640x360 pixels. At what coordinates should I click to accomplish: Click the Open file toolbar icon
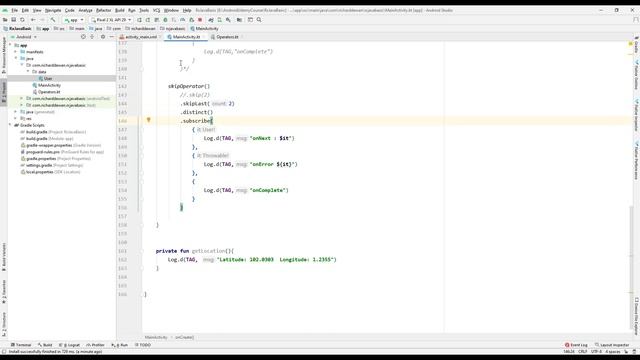[5, 20]
